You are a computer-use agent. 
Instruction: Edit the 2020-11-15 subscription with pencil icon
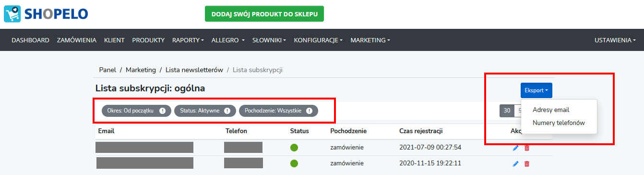pyautogui.click(x=516, y=164)
